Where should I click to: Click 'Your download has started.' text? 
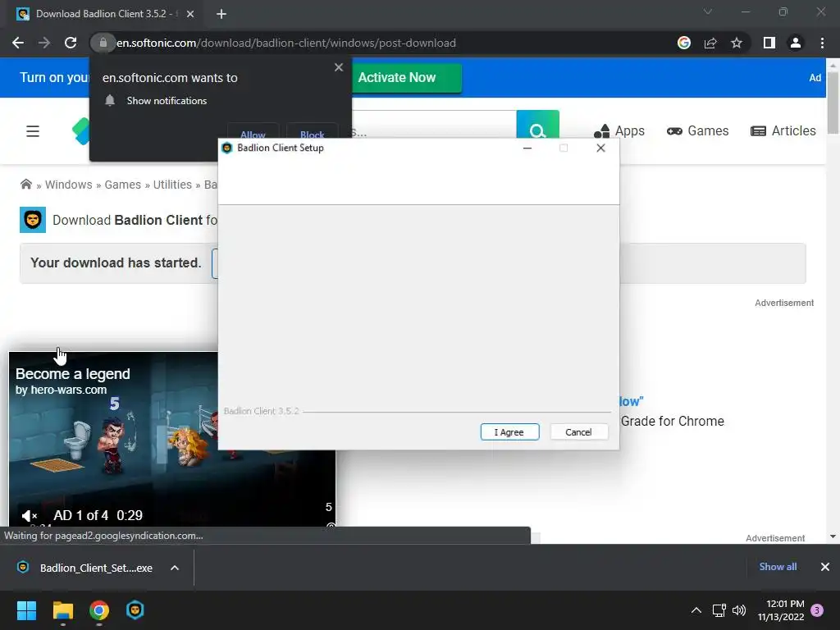coord(116,262)
